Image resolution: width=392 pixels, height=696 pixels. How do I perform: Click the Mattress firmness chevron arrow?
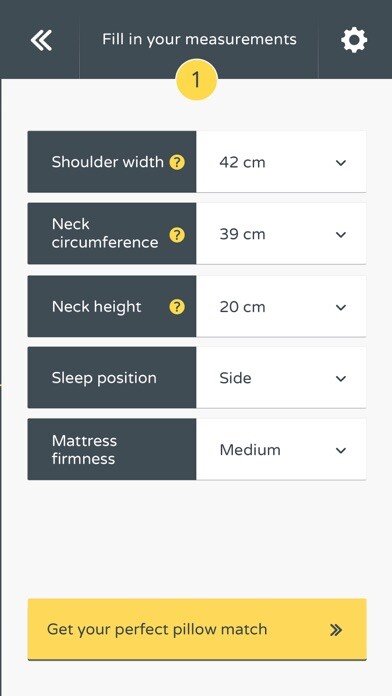click(x=341, y=451)
